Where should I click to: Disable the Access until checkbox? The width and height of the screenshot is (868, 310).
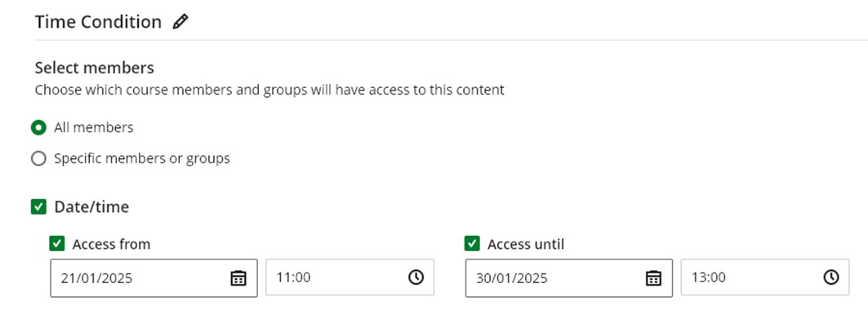click(472, 244)
